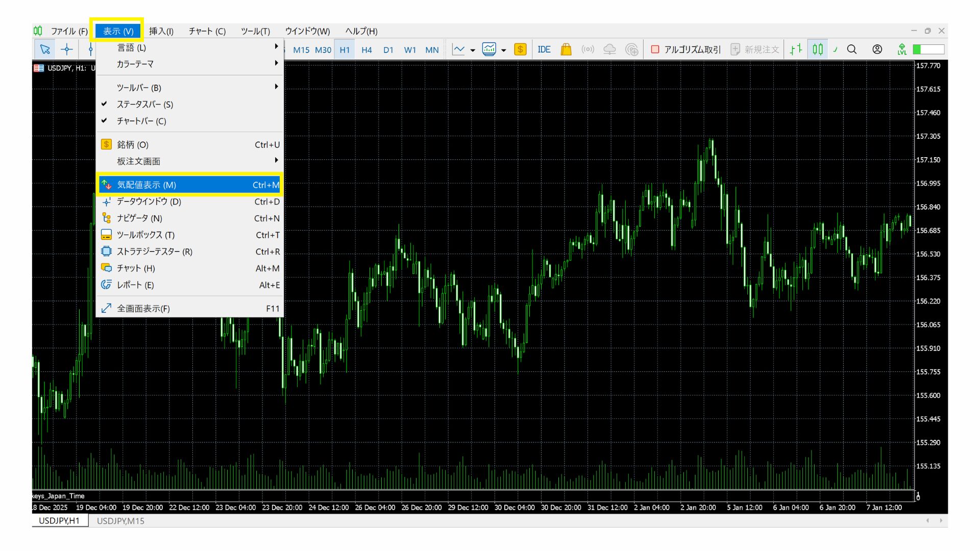
Task: Select the H4 timeframe button
Action: click(366, 50)
